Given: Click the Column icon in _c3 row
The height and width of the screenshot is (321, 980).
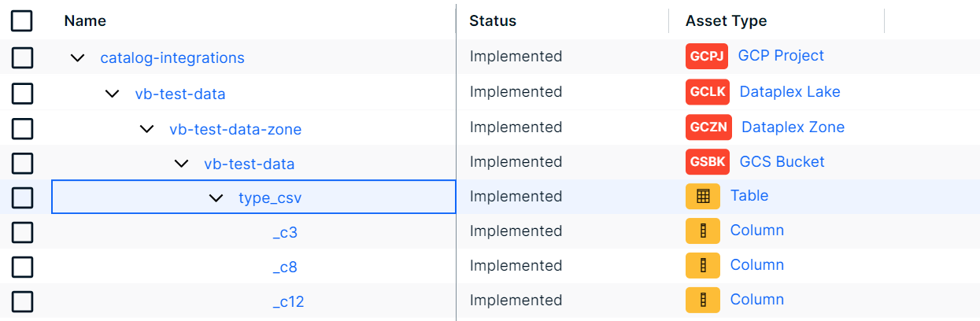Looking at the screenshot, I should click(x=703, y=231).
